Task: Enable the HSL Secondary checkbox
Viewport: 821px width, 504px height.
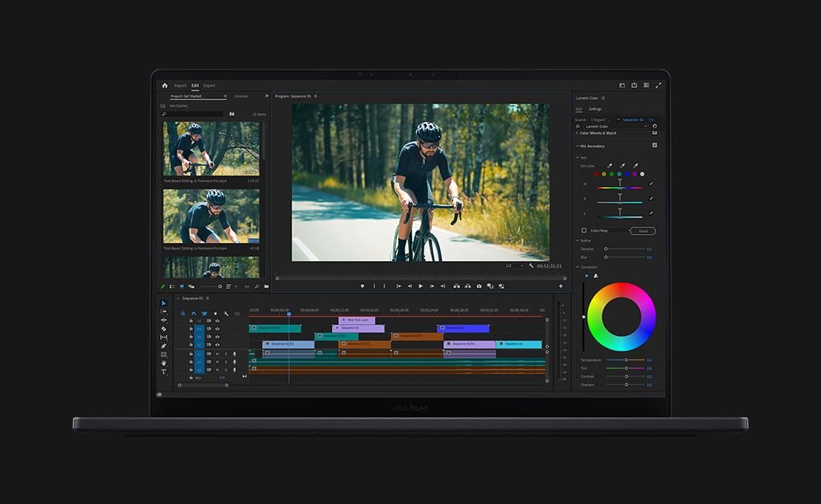Action: [x=655, y=144]
